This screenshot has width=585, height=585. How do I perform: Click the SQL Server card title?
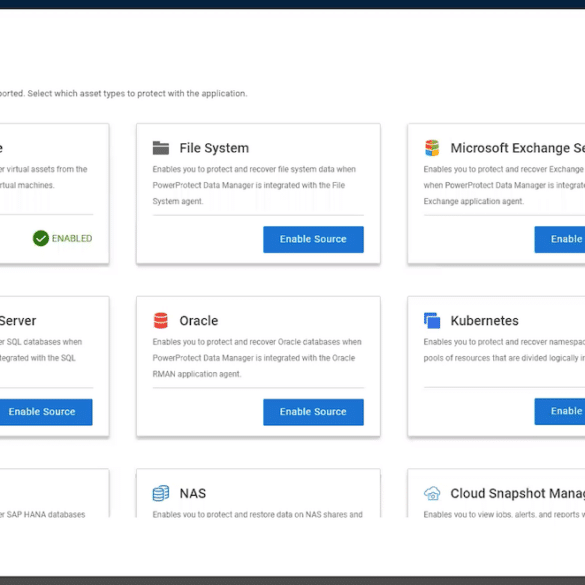point(18,320)
